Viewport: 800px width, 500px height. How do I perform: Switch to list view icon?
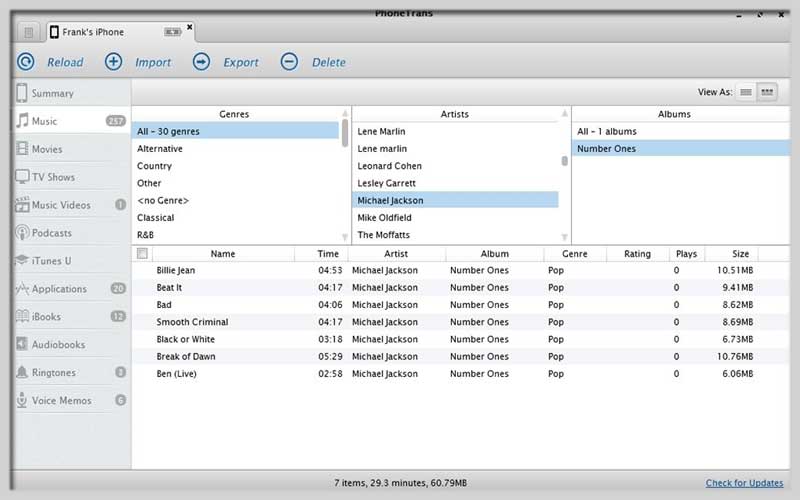746,92
